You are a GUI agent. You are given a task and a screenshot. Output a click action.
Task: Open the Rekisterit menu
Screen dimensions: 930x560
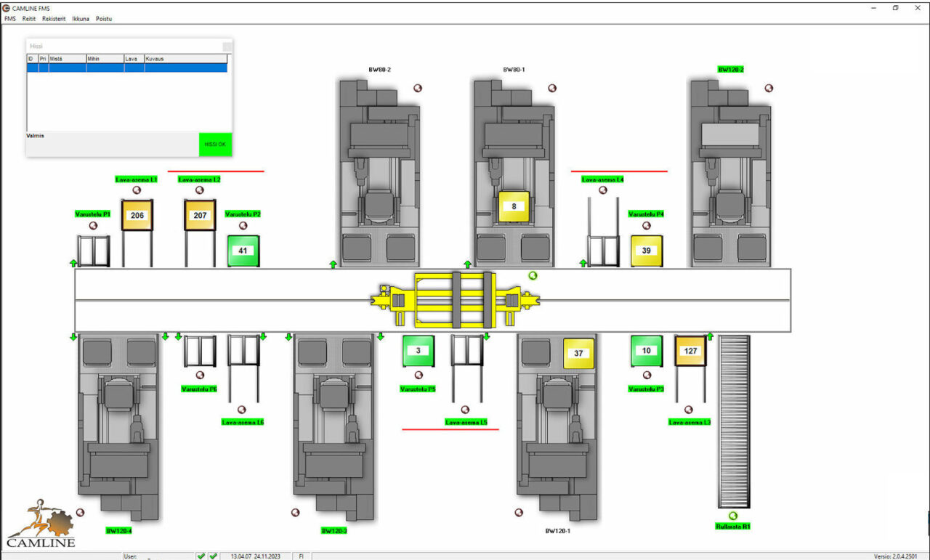pos(54,19)
